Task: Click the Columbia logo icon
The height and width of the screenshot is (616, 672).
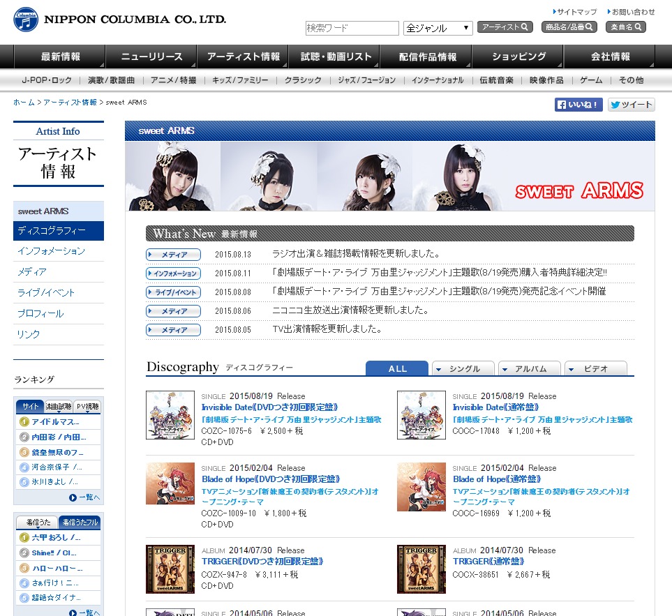Action: 26,20
